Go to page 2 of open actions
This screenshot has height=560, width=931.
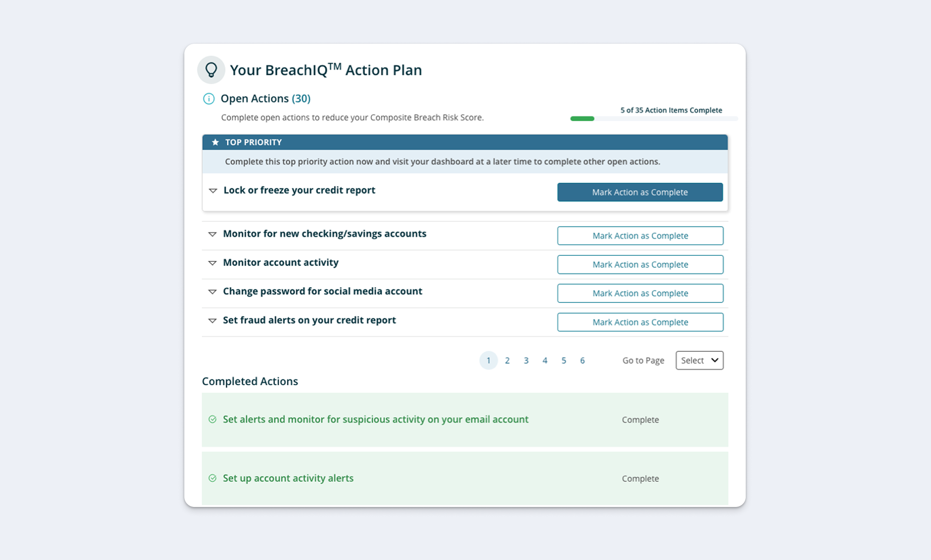tap(507, 360)
